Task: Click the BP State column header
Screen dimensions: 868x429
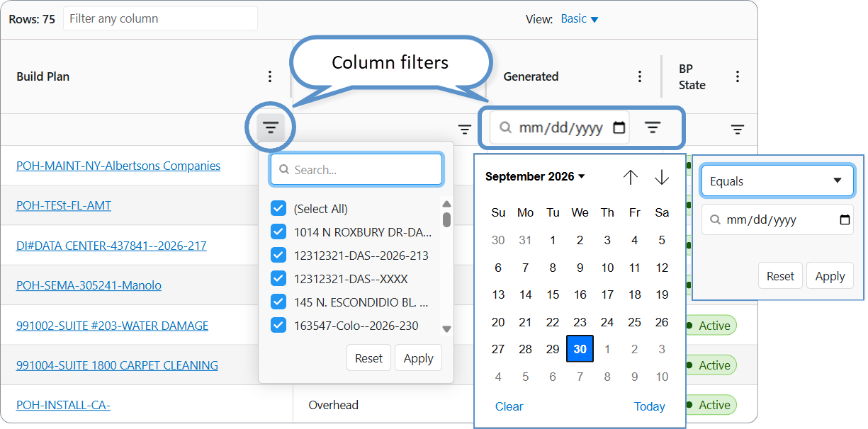Action: 692,76
